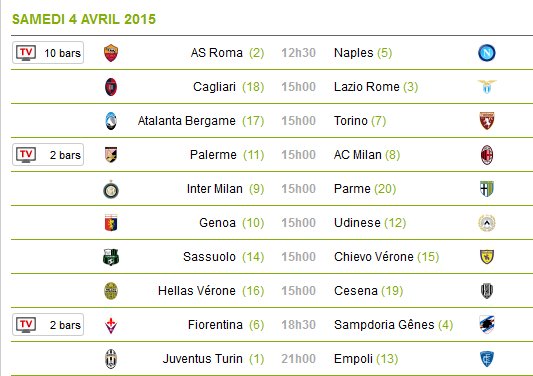Click the Fiorentina purple crest
Screen dimensions: 533x376
pos(111,325)
